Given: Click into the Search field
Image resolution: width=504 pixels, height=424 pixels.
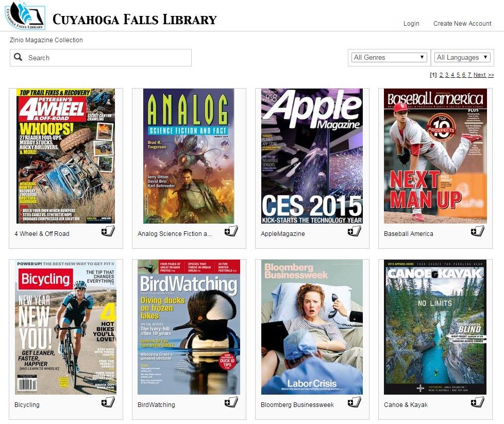Looking at the screenshot, I should coord(100,58).
